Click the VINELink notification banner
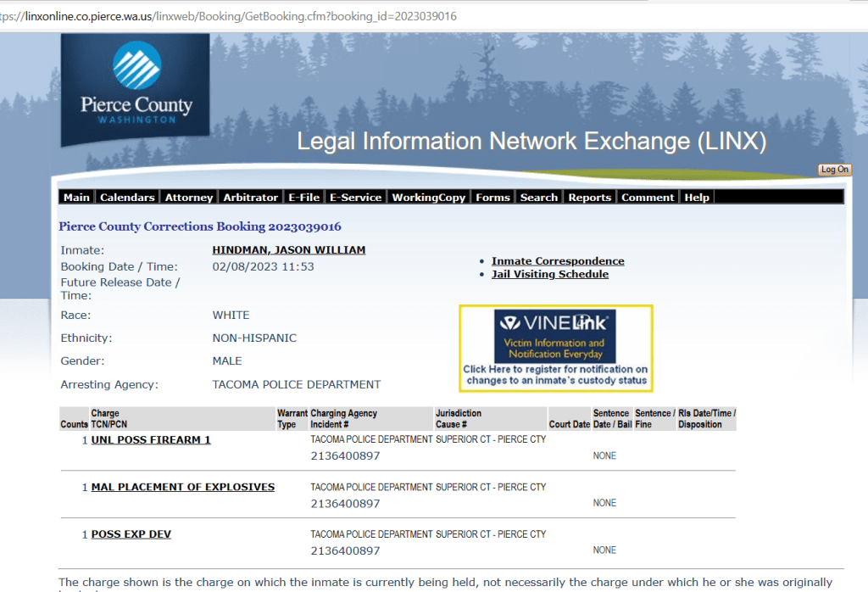 point(555,348)
